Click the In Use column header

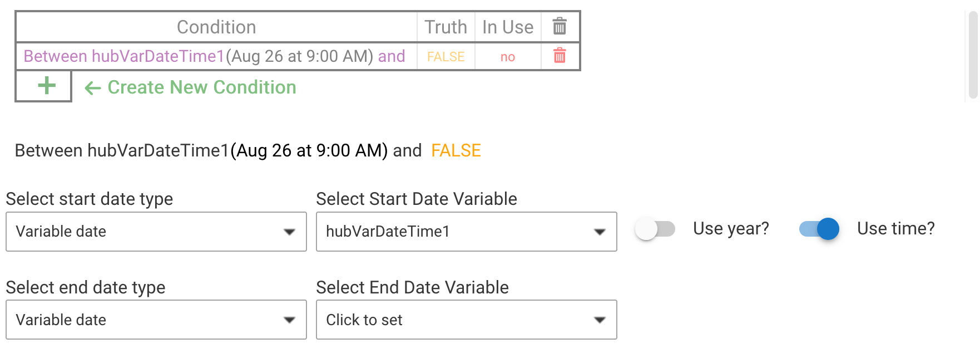507,27
